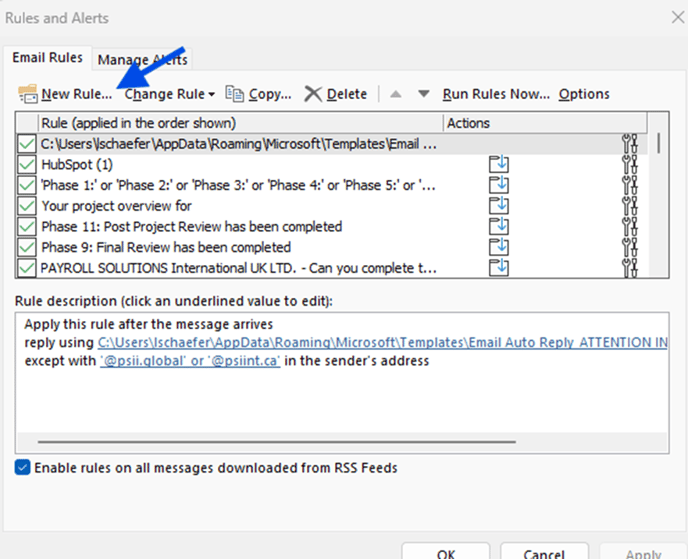Open the Change Rule dropdown
The height and width of the screenshot is (559, 688).
click(x=170, y=94)
